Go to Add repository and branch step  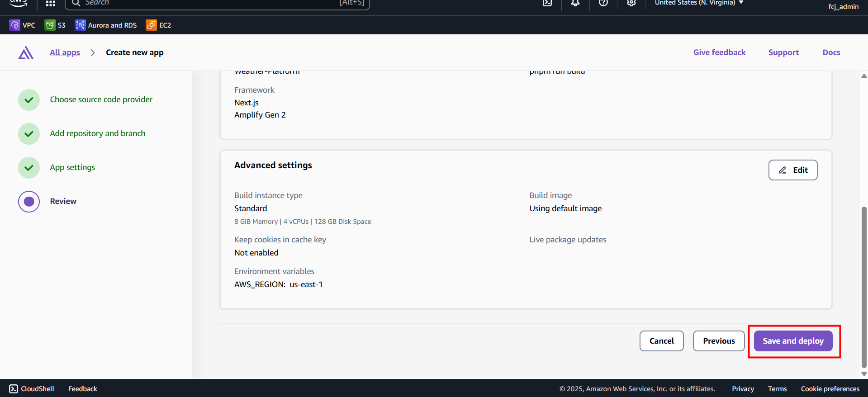pos(97,133)
